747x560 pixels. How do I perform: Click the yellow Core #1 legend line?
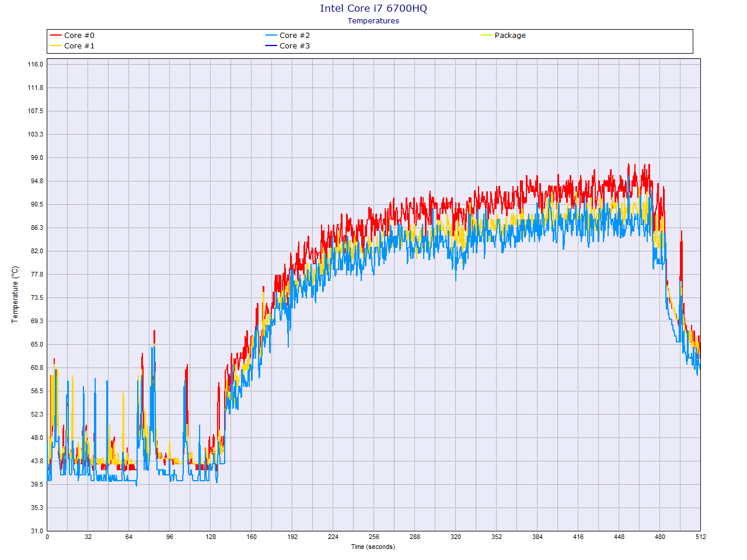tap(55, 46)
